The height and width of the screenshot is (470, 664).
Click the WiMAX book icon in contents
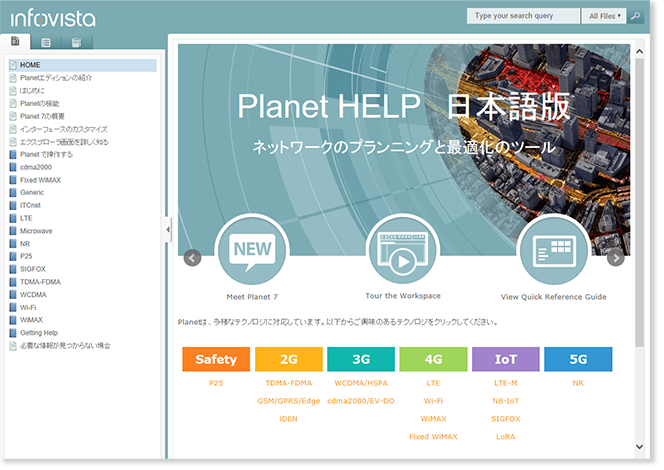tap(13, 320)
